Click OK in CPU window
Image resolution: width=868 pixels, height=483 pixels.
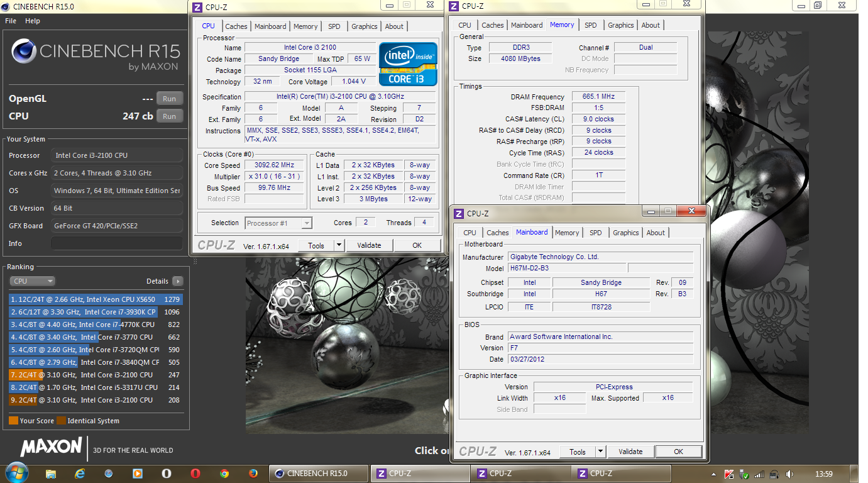[417, 245]
